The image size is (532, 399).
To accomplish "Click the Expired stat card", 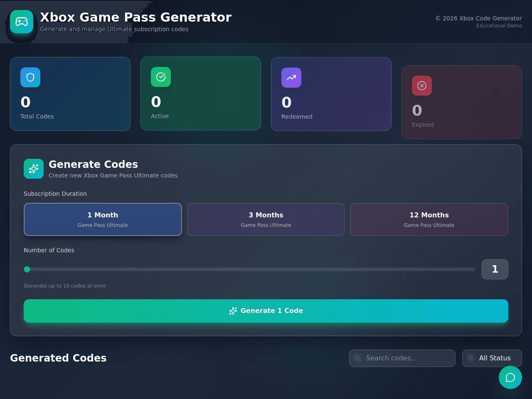I will point(462,102).
